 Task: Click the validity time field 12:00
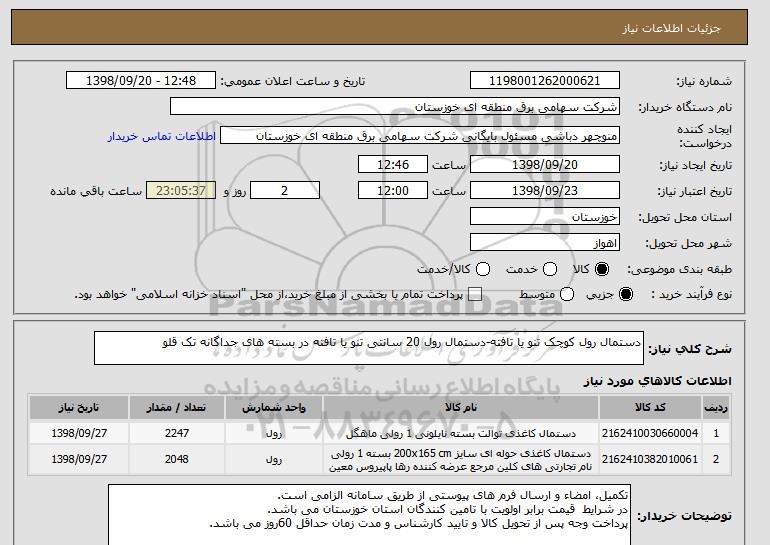(393, 191)
